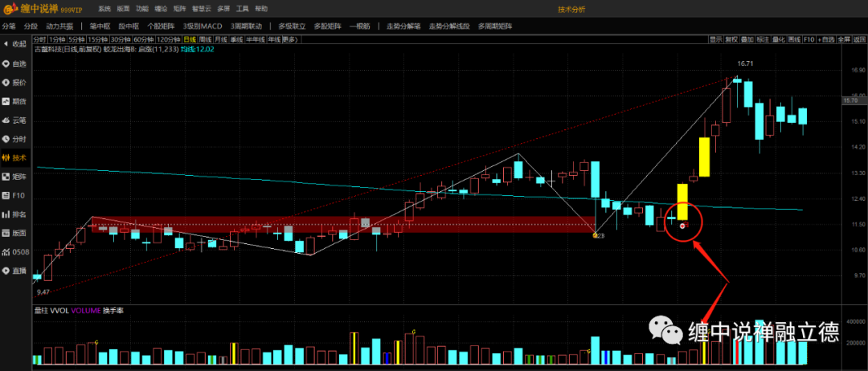Screen dimensions: 868x371
Task: Click 多级联立 in the toolbar
Action: (293, 26)
